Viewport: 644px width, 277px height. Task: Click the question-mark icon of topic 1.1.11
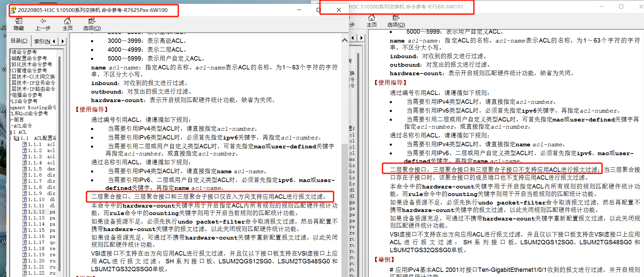pos(24,206)
